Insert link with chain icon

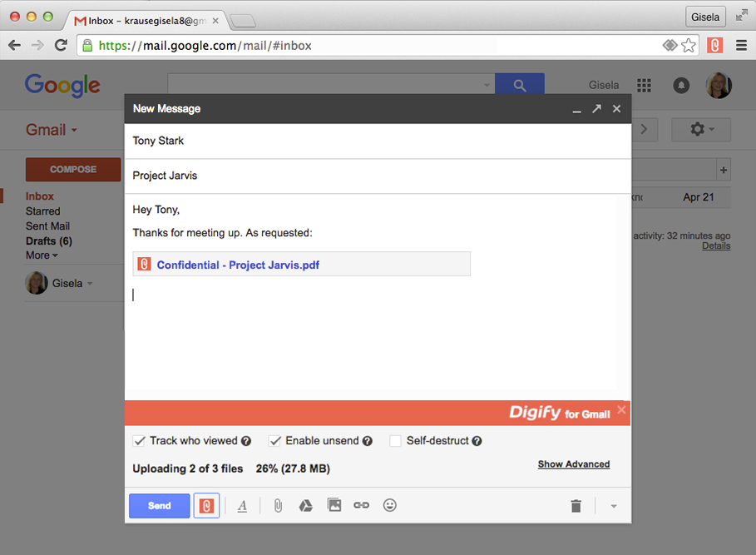pos(361,505)
